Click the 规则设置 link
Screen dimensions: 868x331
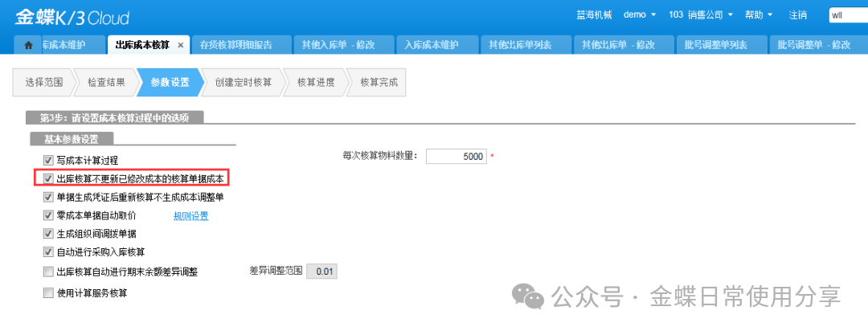click(191, 216)
